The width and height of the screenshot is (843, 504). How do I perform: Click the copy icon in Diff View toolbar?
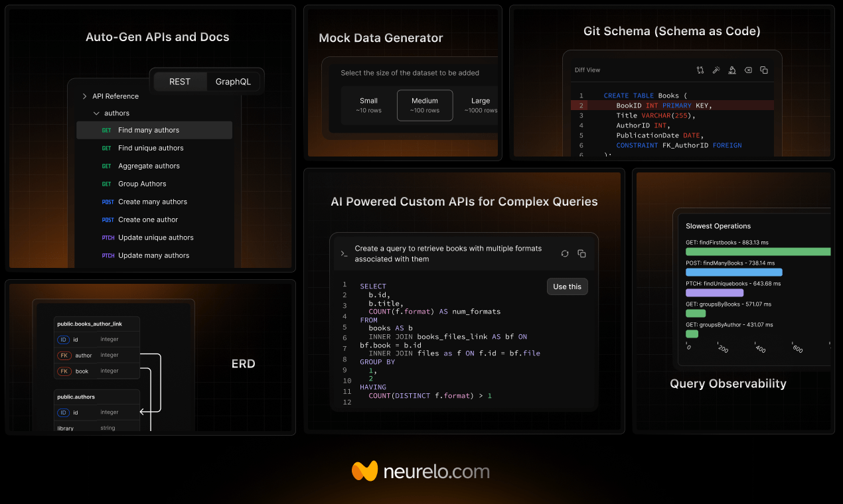coord(764,70)
